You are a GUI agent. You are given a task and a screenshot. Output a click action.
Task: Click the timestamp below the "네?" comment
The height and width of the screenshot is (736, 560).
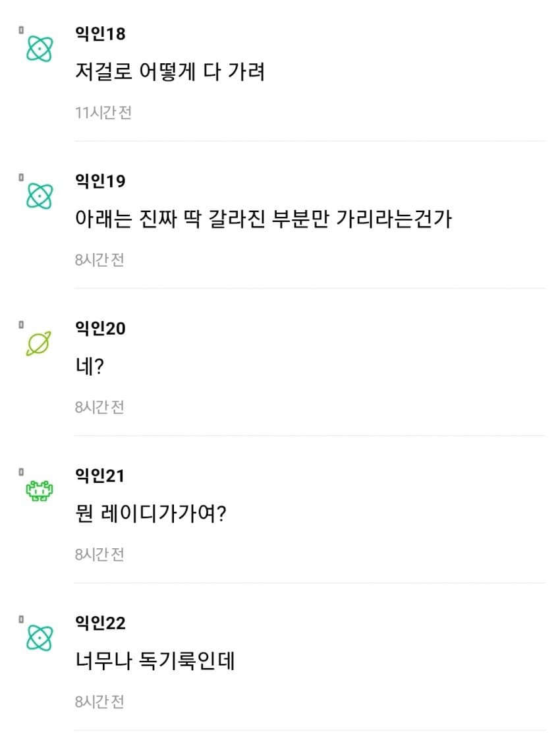(x=99, y=407)
